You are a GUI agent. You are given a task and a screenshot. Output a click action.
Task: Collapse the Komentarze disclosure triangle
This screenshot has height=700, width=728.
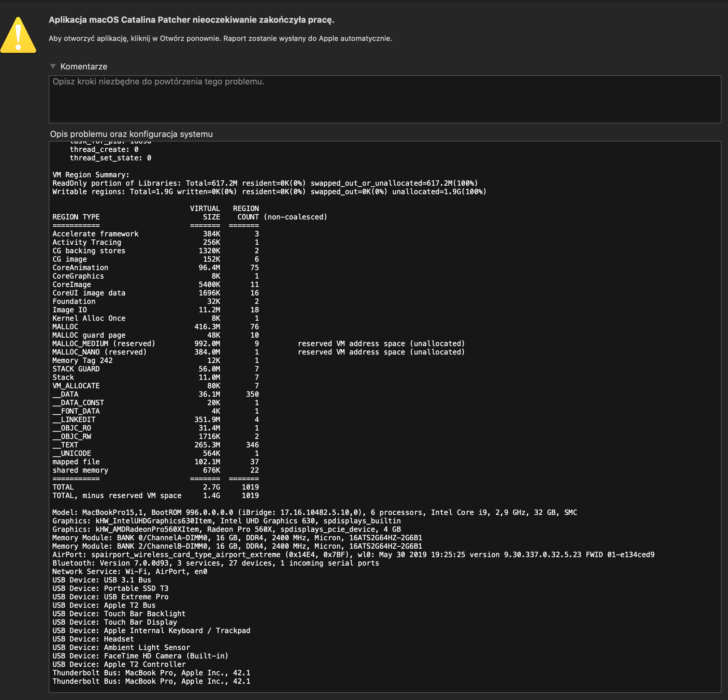pyautogui.click(x=53, y=67)
